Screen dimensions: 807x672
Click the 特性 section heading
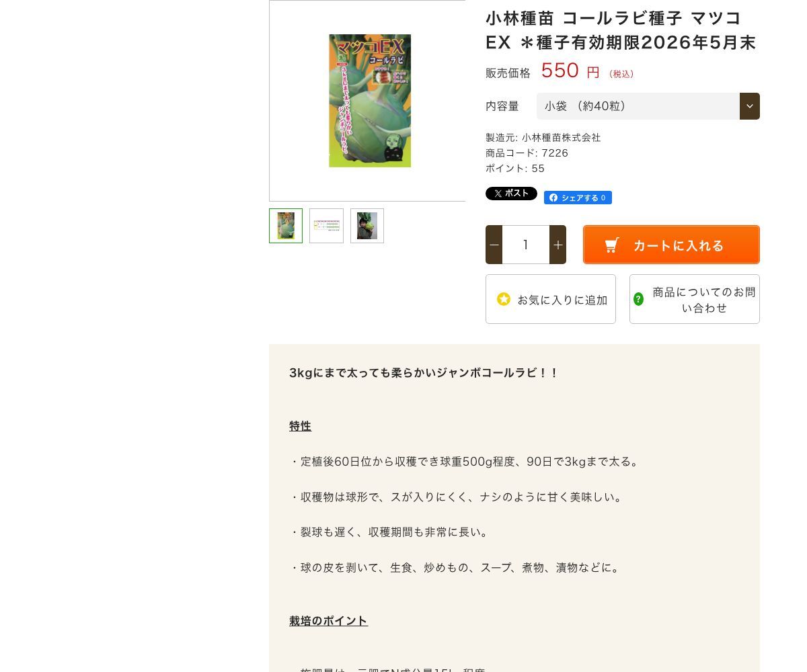click(x=300, y=426)
